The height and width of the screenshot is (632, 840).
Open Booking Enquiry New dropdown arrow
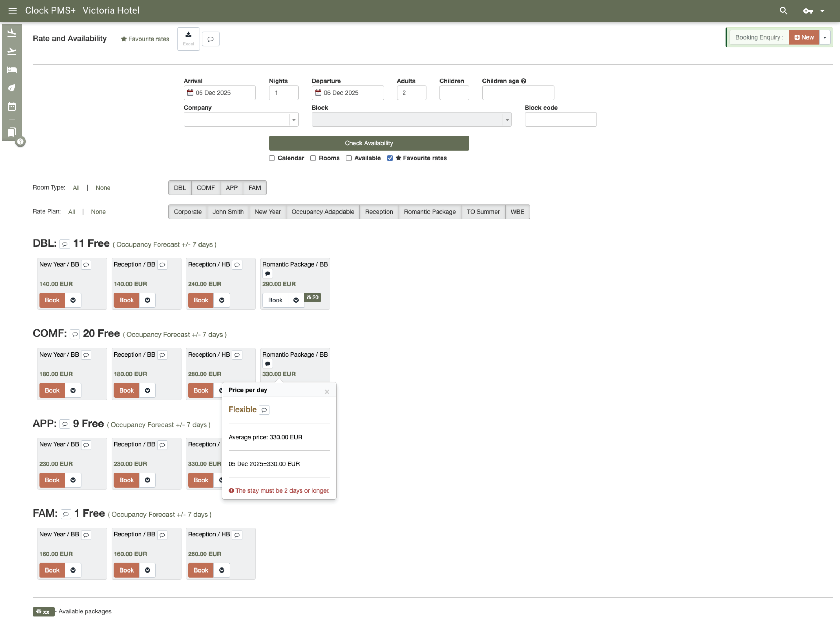point(824,37)
